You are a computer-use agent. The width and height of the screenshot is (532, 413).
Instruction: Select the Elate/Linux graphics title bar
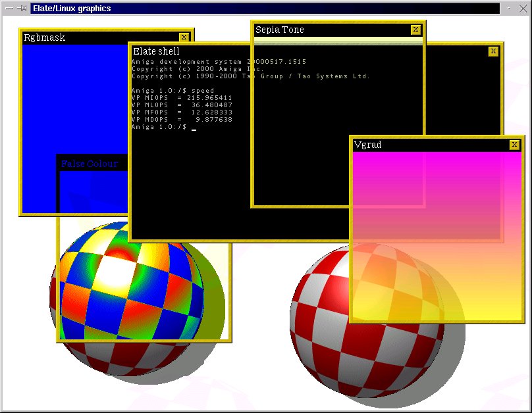pyautogui.click(x=265, y=9)
